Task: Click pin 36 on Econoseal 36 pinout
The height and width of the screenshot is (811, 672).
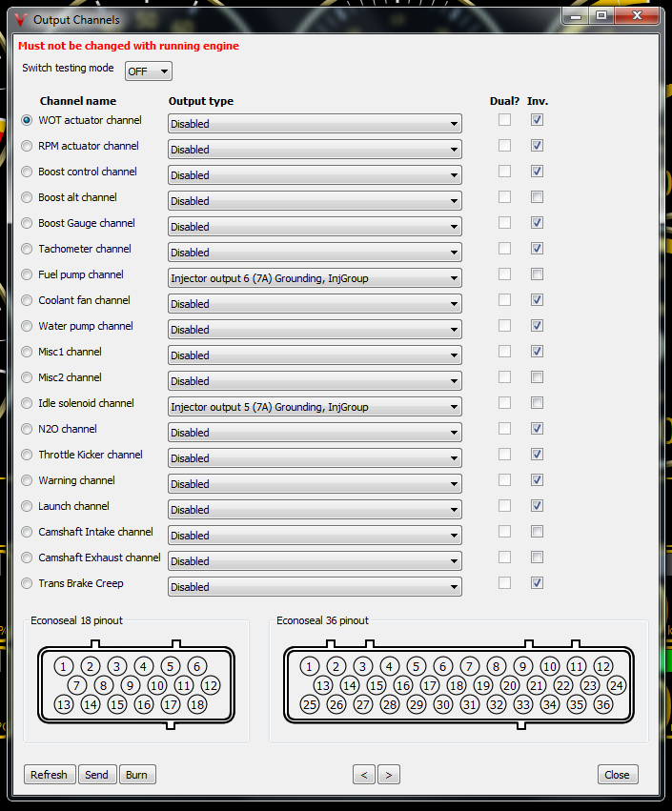Action: coord(602,705)
